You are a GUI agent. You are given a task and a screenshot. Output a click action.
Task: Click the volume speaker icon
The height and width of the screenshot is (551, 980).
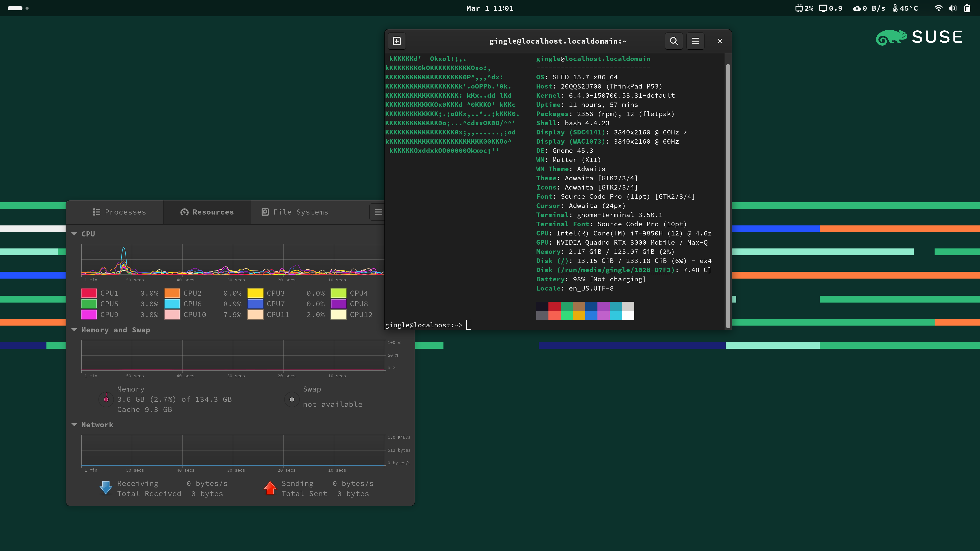pyautogui.click(x=952, y=8)
